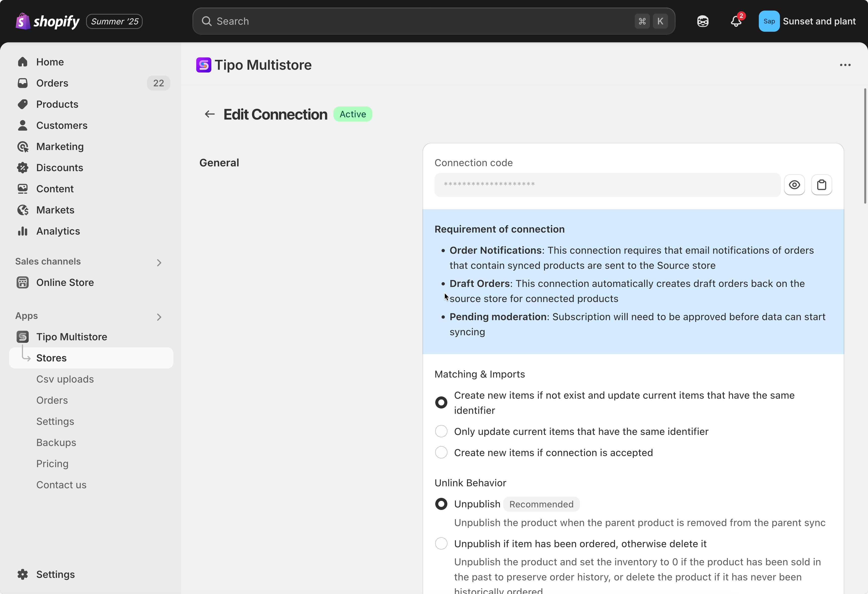Screen dimensions: 868x594
Task: Copy connection code with clipboard icon
Action: point(821,184)
